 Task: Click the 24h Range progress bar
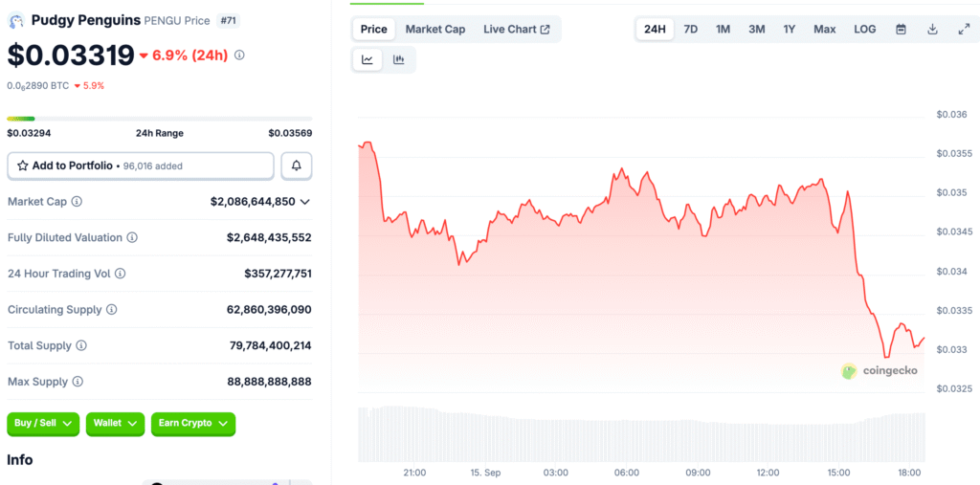(x=160, y=118)
